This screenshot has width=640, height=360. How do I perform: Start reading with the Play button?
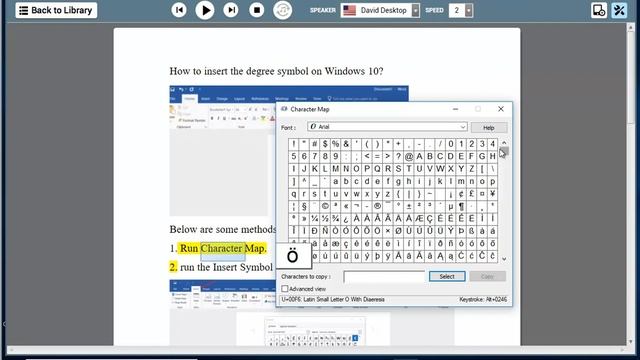click(x=205, y=10)
